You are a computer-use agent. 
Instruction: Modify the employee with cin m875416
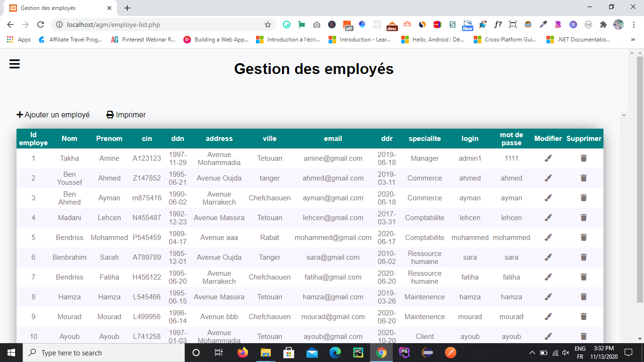(548, 198)
